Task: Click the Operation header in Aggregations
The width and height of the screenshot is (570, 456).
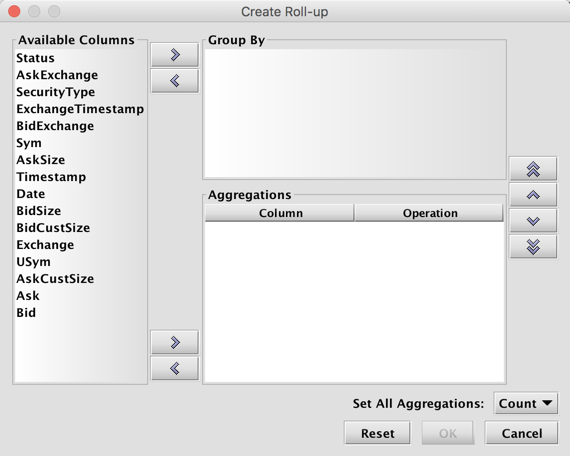Action: [429, 213]
